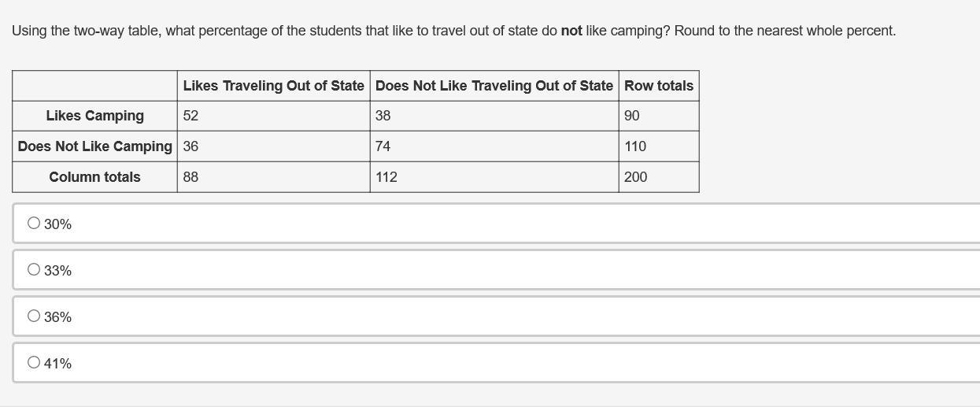Screen dimensions: 980x407
Task: Click the 'Does Not Like Camping' row header
Action: coord(94,146)
